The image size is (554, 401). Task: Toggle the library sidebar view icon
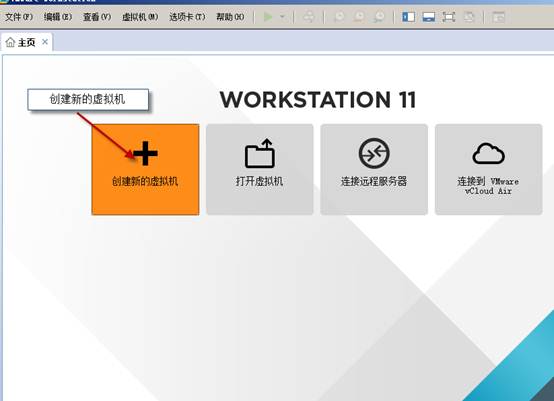[x=408, y=17]
